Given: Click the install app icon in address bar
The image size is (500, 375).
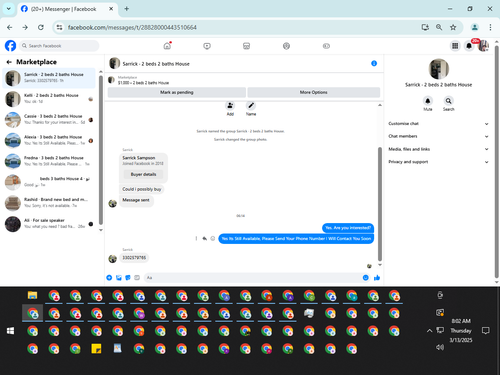Looking at the screenshot, I should click(x=425, y=27).
